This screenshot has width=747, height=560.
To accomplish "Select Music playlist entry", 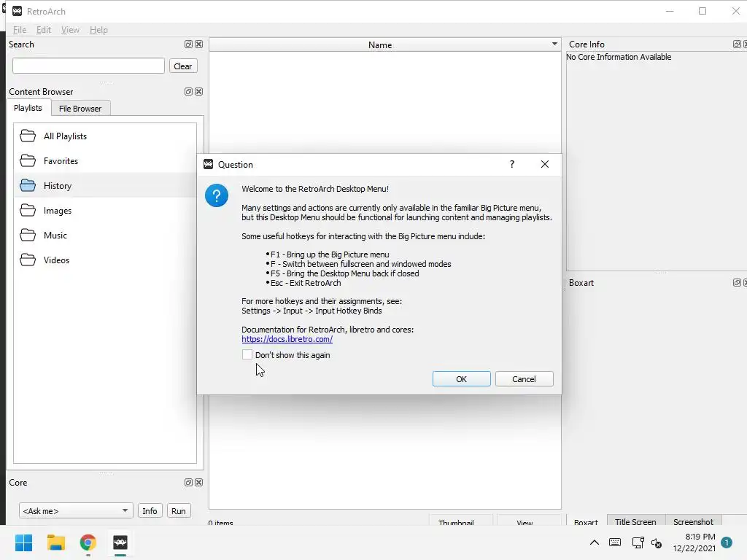I will 105,236.
